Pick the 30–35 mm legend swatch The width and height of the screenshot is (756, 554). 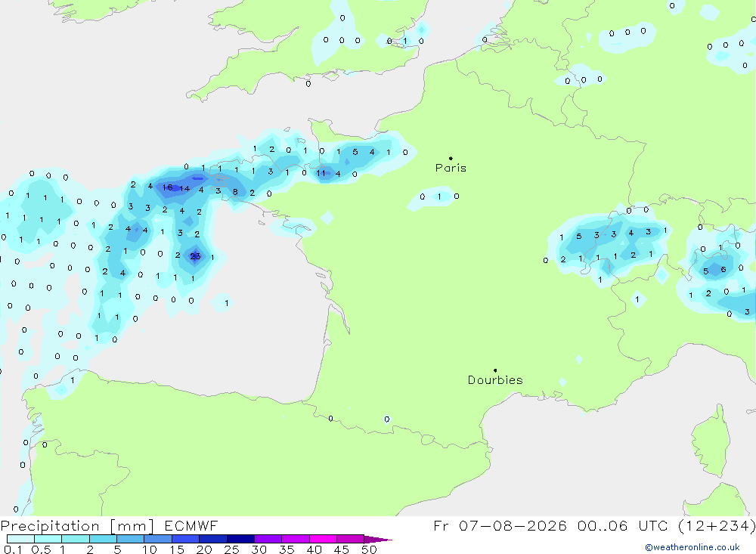(x=268, y=539)
